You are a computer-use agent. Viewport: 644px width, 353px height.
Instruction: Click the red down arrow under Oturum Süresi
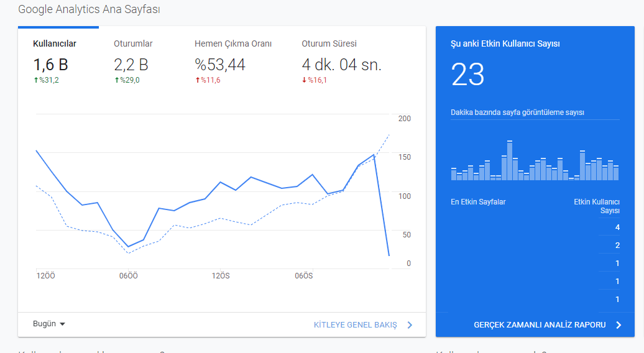click(x=305, y=80)
